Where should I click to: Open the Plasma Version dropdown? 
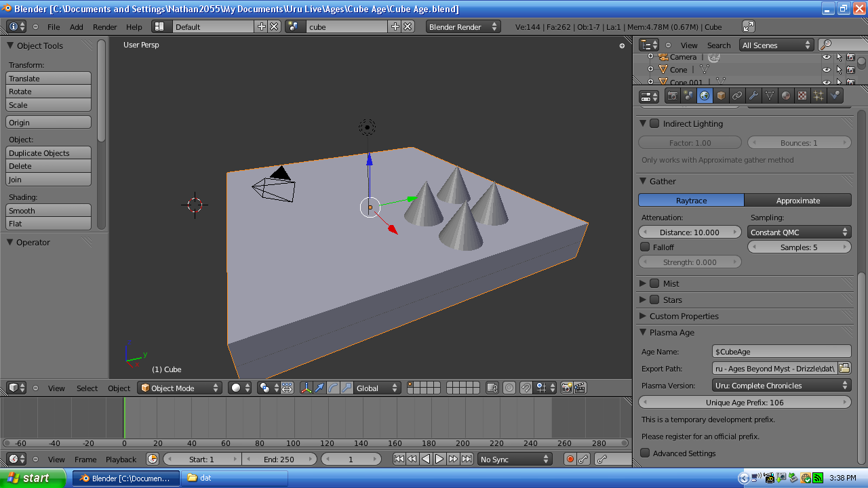pos(781,385)
